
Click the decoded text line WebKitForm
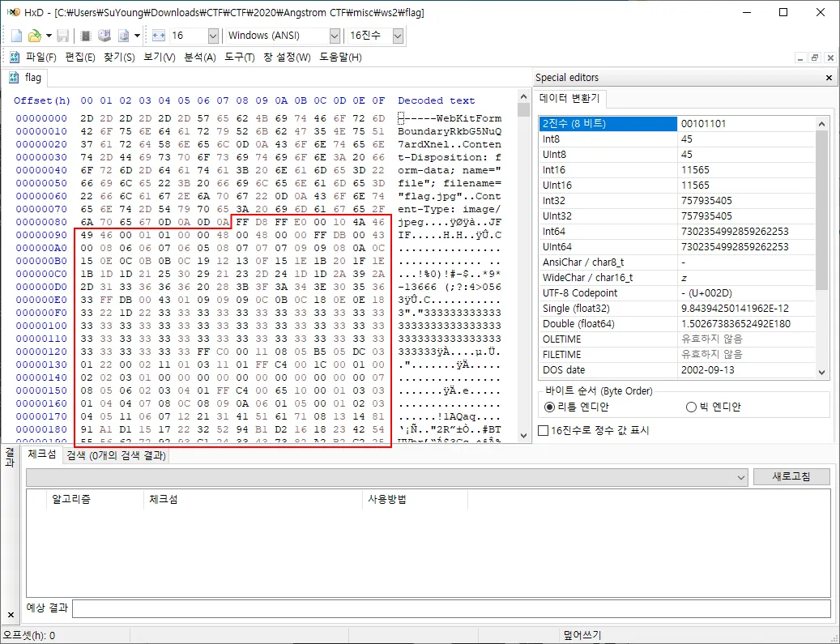pos(450,118)
